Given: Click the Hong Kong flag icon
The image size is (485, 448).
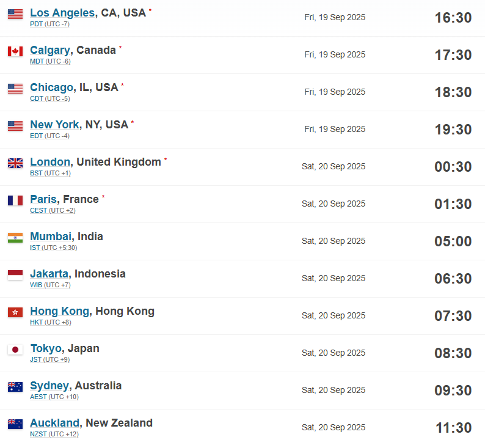Looking at the screenshot, I should [15, 312].
